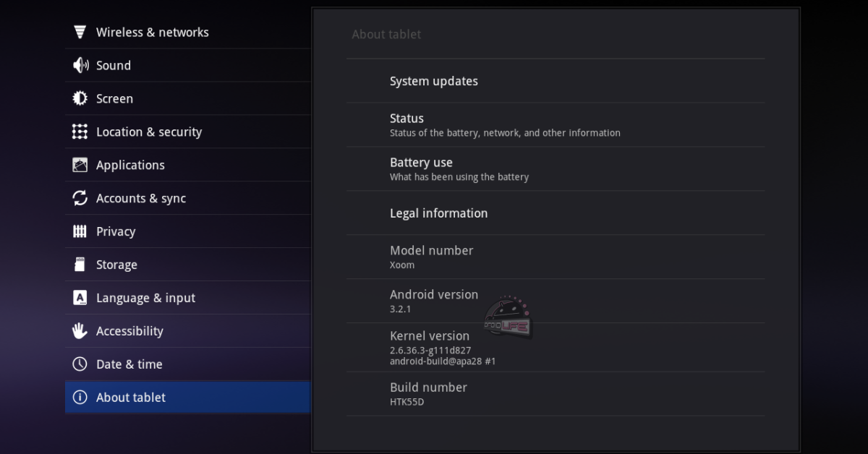Image resolution: width=868 pixels, height=454 pixels.
Task: Click the Privacy fence icon
Action: [x=80, y=232]
